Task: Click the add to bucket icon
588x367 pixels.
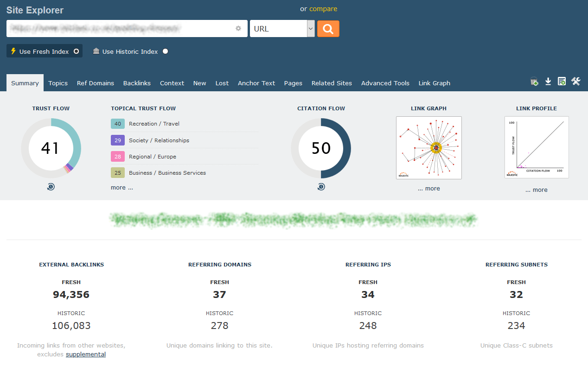Action: point(534,82)
